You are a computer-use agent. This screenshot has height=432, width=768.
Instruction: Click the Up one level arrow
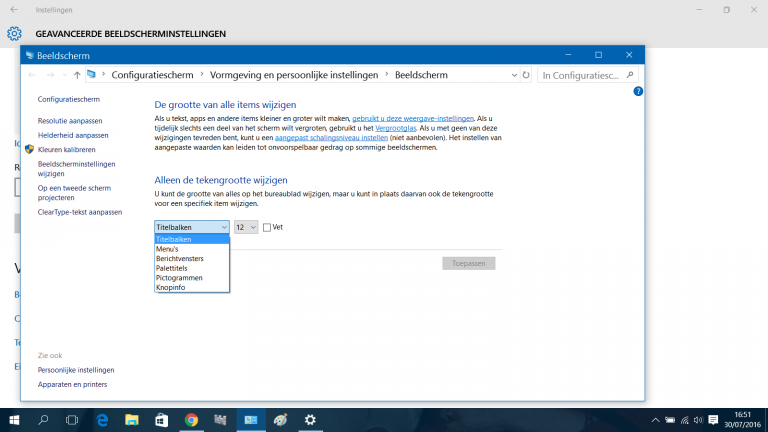[x=77, y=75]
